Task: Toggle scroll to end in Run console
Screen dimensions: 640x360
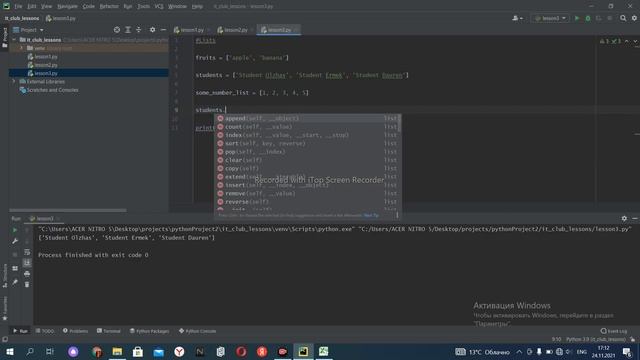Action: tap(27, 263)
